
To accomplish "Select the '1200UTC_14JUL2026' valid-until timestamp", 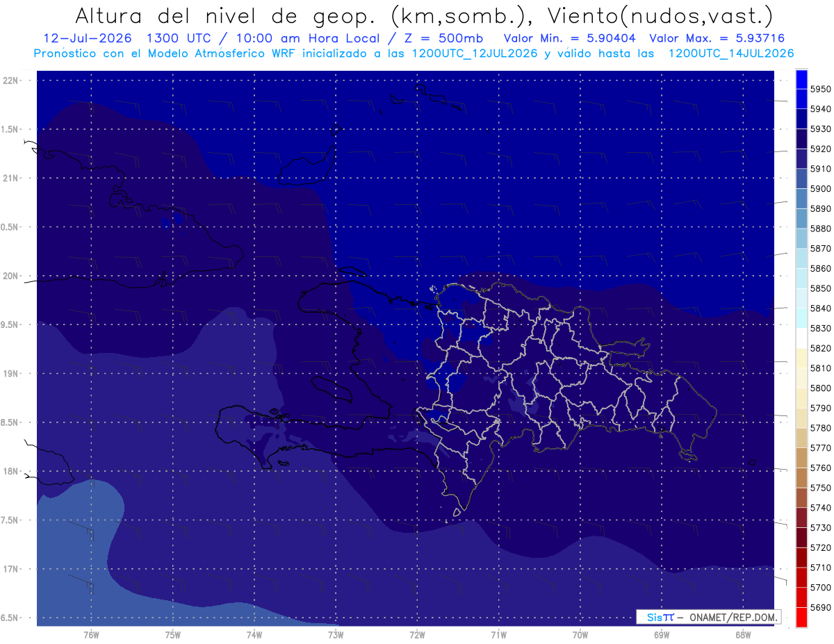I will 731,53.
